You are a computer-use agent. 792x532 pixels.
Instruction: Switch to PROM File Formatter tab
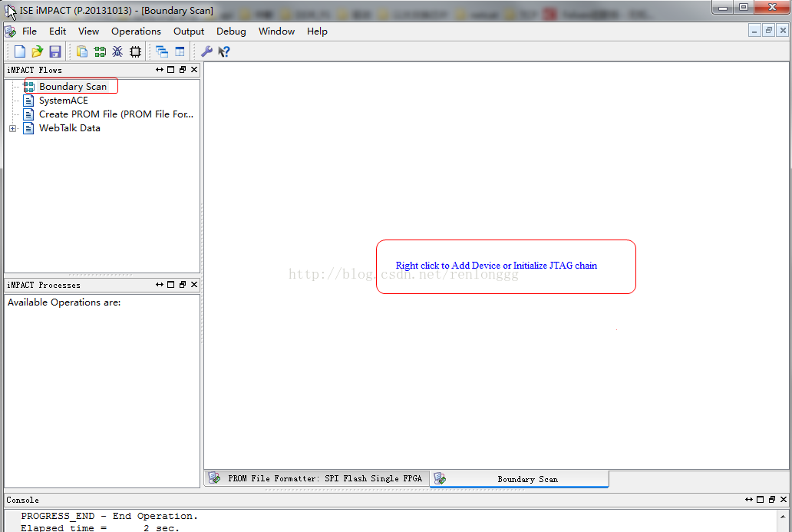pyautogui.click(x=317, y=478)
